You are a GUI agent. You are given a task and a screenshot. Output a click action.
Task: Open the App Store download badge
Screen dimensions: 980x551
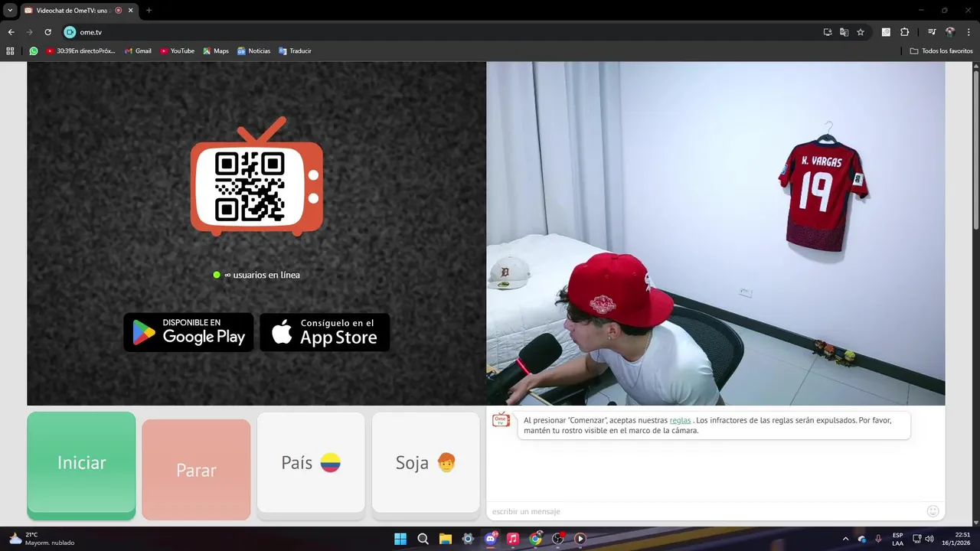tap(325, 332)
